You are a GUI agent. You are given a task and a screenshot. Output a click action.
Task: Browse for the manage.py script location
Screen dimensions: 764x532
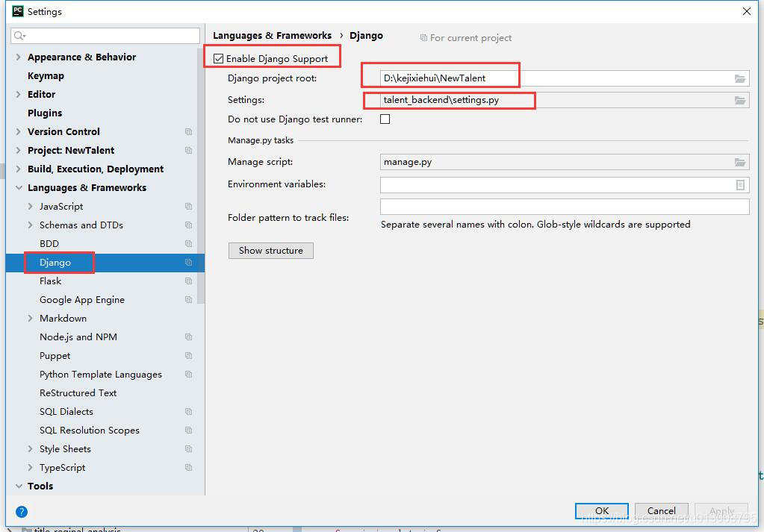(x=740, y=161)
